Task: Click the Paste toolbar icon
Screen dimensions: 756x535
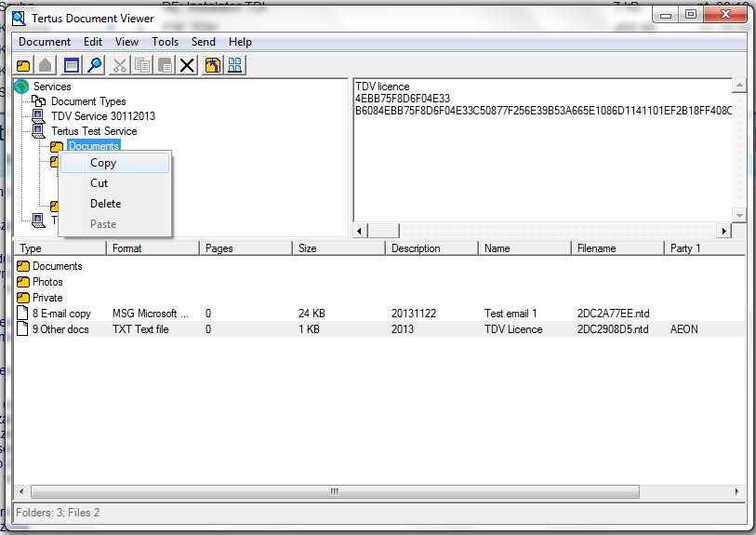Action: (x=165, y=65)
